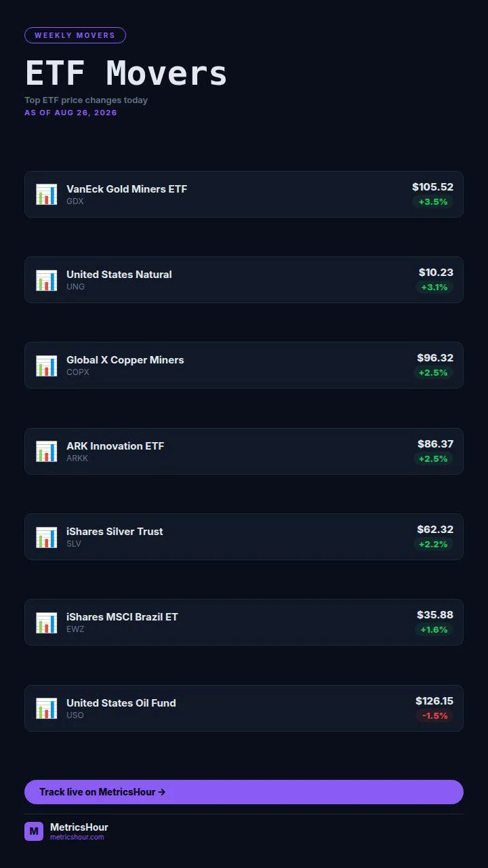The image size is (488, 868).
Task: Click the $126.15 price of USO
Action: click(x=434, y=701)
